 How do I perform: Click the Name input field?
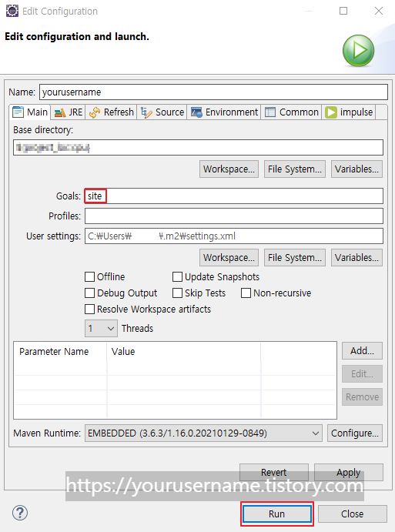click(x=213, y=92)
